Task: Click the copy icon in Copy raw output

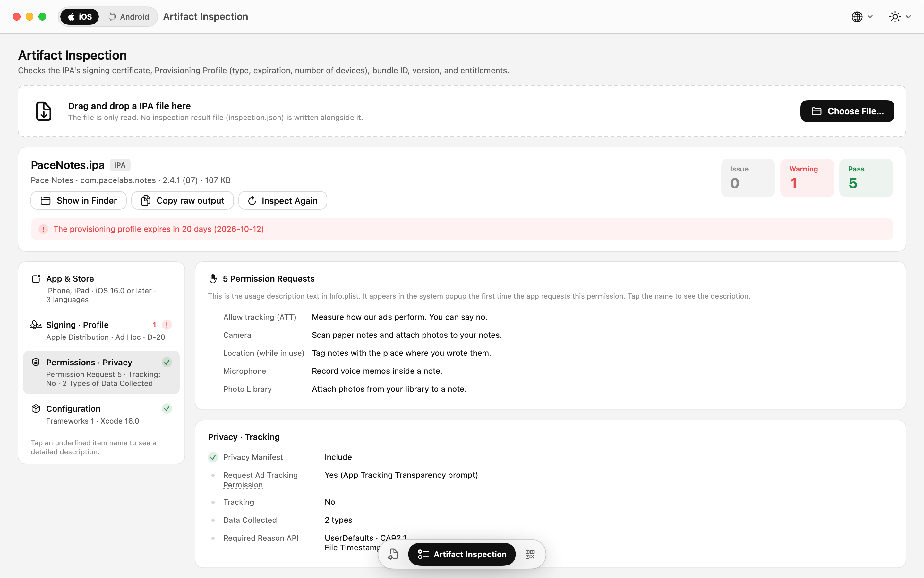Action: 145,201
